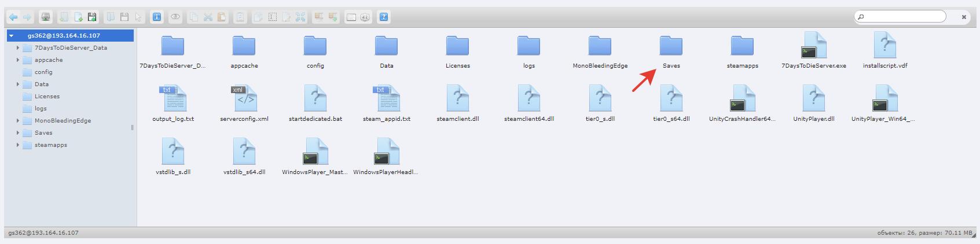Expand the Data tree node arrow
This screenshot has height=244, width=980.
[18, 84]
